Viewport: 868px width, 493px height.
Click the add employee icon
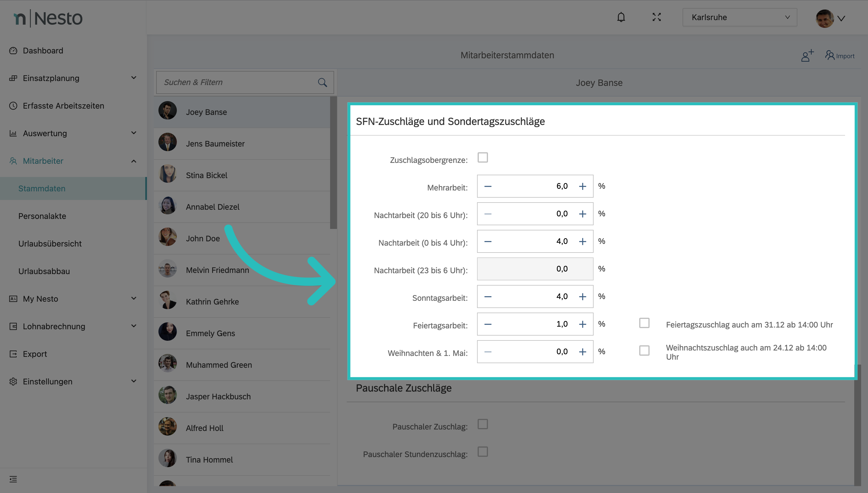807,55
